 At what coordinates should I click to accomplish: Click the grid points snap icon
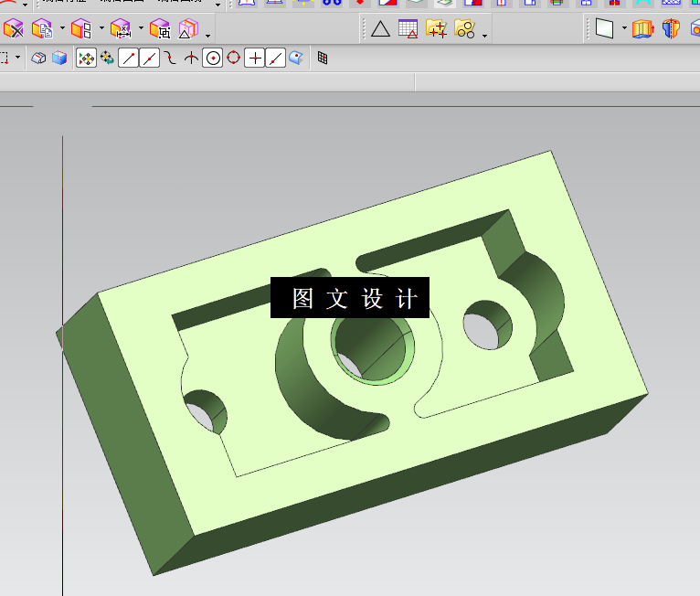(x=323, y=58)
